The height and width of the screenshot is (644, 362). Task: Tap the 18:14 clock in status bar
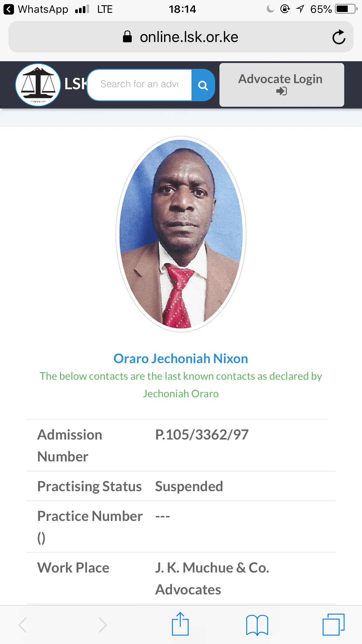pos(182,9)
